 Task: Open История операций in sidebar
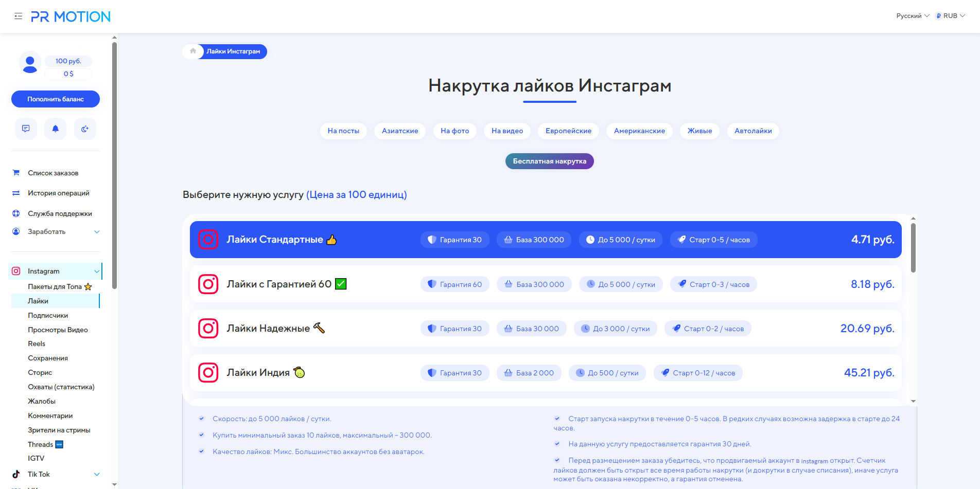(x=58, y=193)
